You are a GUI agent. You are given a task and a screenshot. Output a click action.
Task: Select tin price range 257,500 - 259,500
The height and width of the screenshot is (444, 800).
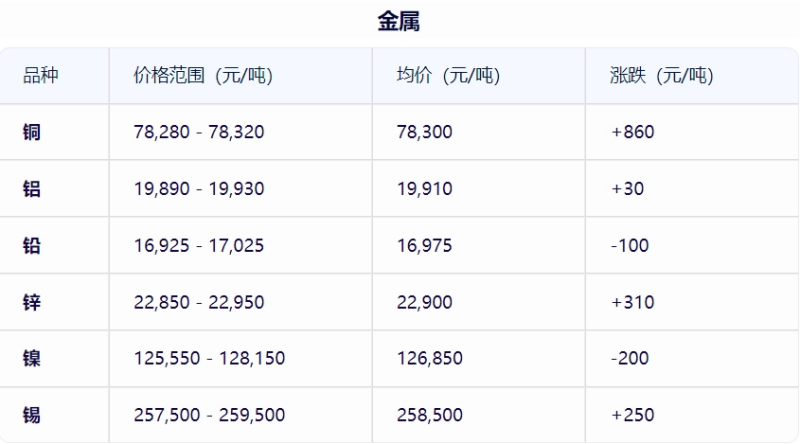click(x=209, y=415)
